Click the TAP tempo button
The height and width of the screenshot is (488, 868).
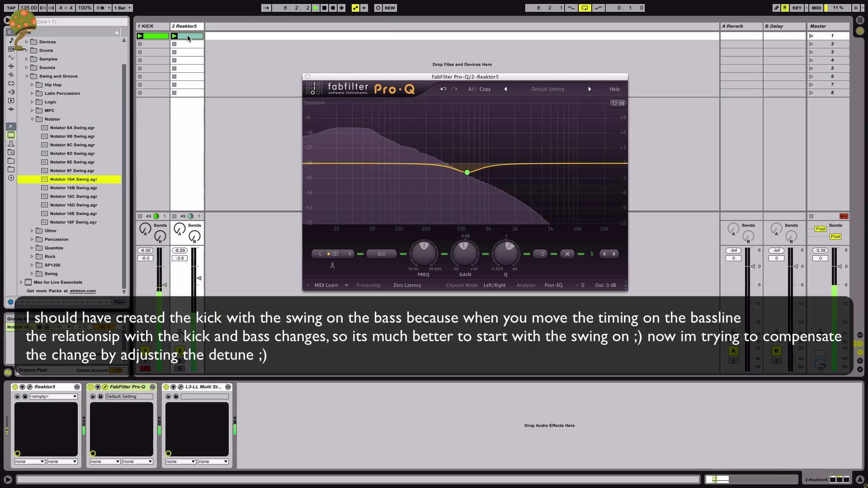coord(11,8)
